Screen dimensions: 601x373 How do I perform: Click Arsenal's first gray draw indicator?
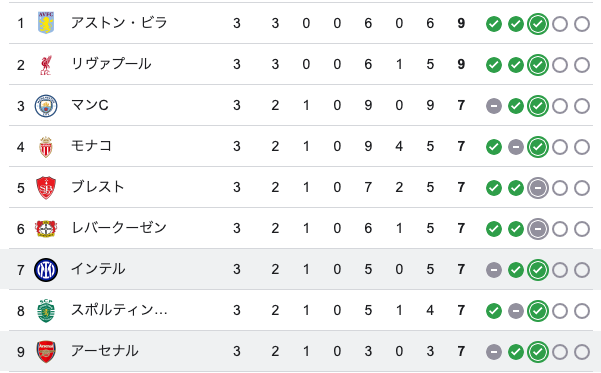click(x=494, y=352)
